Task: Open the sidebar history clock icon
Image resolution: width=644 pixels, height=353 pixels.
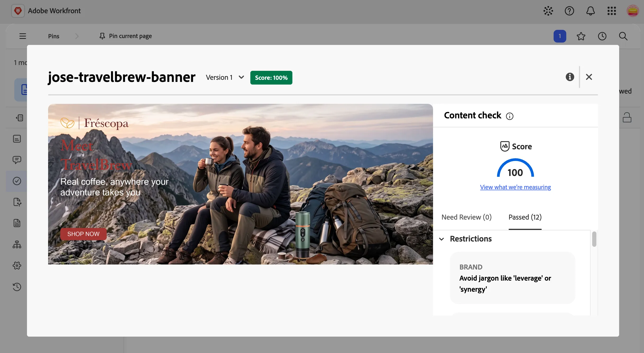Action: 17,287
